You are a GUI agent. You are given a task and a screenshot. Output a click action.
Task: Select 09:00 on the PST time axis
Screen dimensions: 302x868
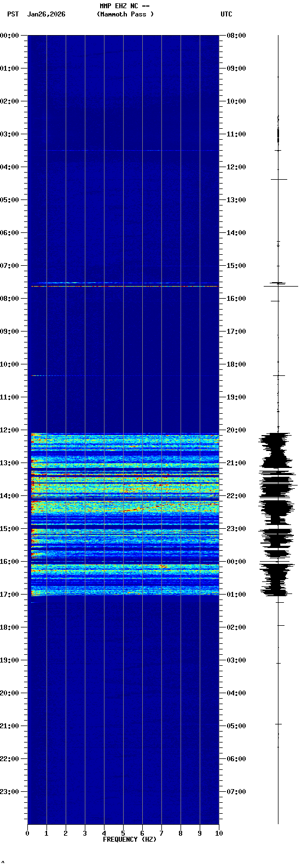coord(9,332)
